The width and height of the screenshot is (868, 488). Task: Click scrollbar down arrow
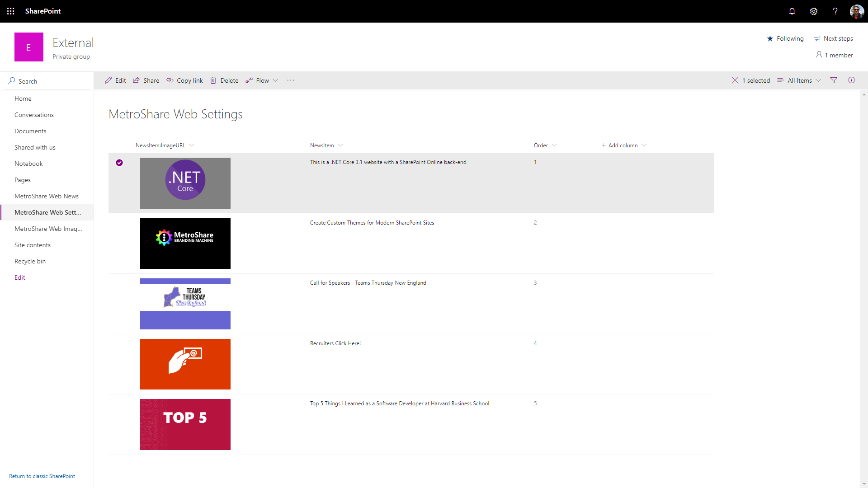click(864, 484)
